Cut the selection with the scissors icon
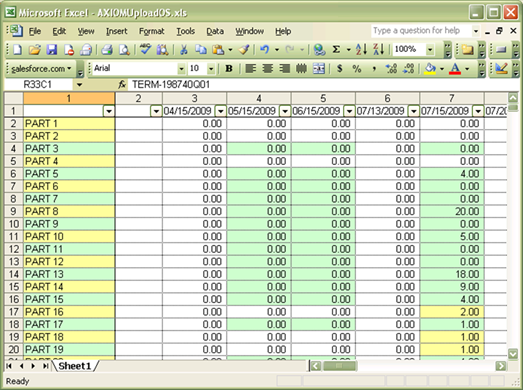This screenshot has width=523, height=390. pos(183,50)
